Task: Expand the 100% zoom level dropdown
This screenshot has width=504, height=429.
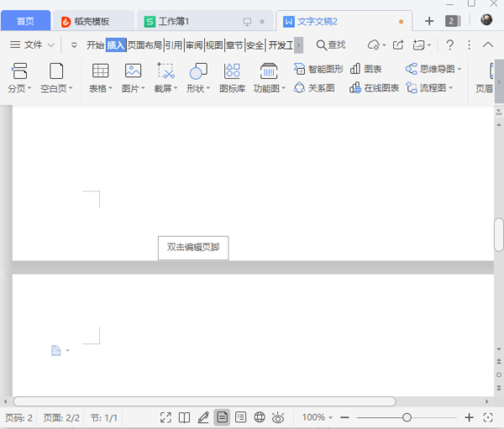Action: (330, 418)
